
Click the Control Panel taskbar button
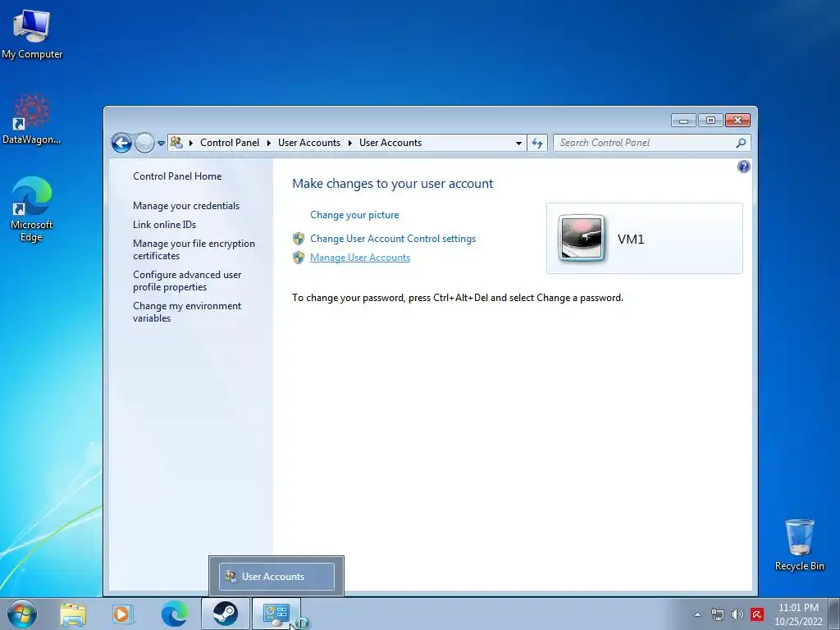tap(276, 614)
